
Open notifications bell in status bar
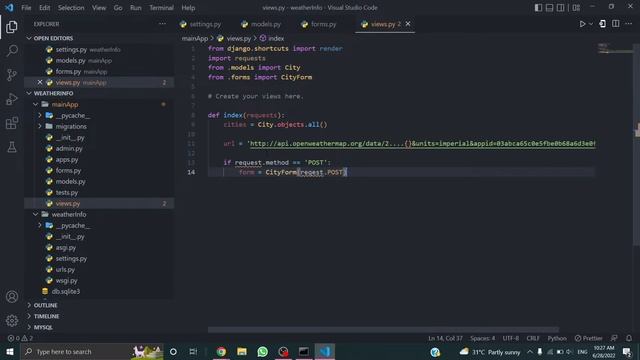click(629, 338)
